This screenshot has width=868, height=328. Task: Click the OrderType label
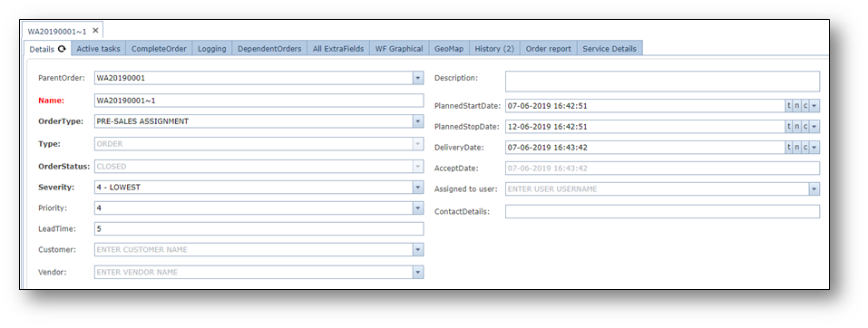61,121
